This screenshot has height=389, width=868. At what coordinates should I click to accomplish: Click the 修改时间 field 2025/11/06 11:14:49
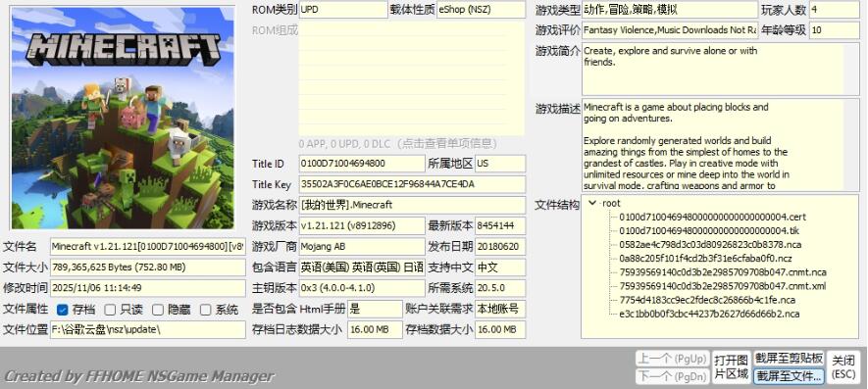point(148,288)
